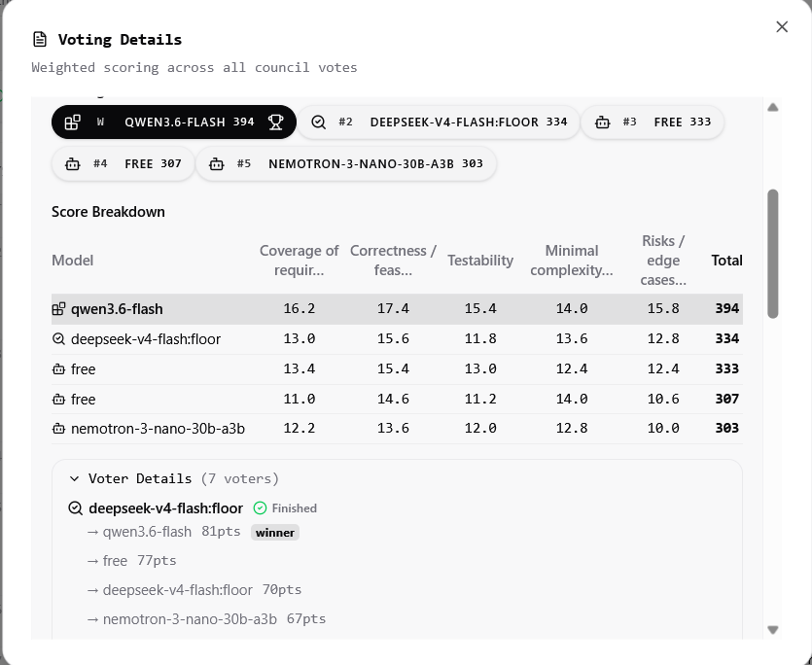Click the qwen3.6-flash table row icon
This screenshot has height=665, width=812.
(58, 308)
